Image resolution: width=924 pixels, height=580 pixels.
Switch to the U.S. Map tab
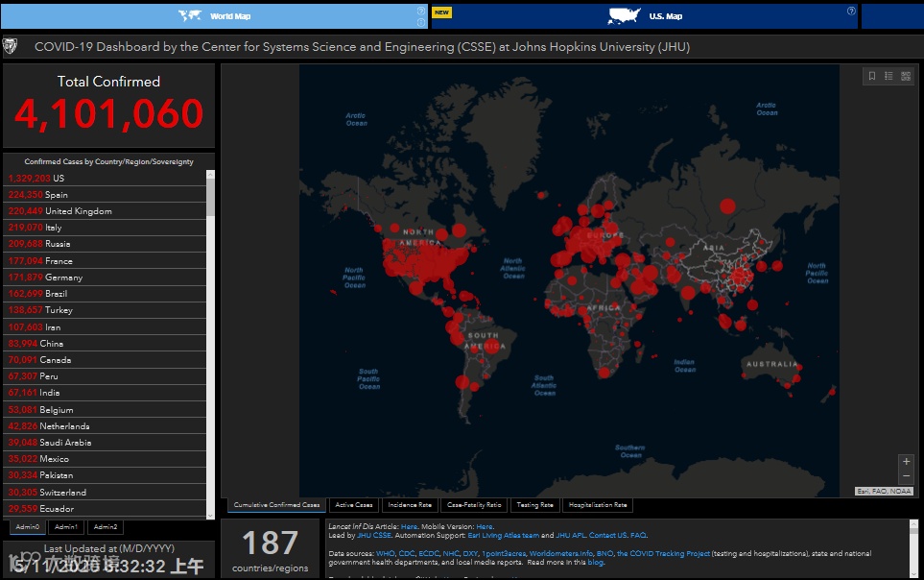[646, 16]
